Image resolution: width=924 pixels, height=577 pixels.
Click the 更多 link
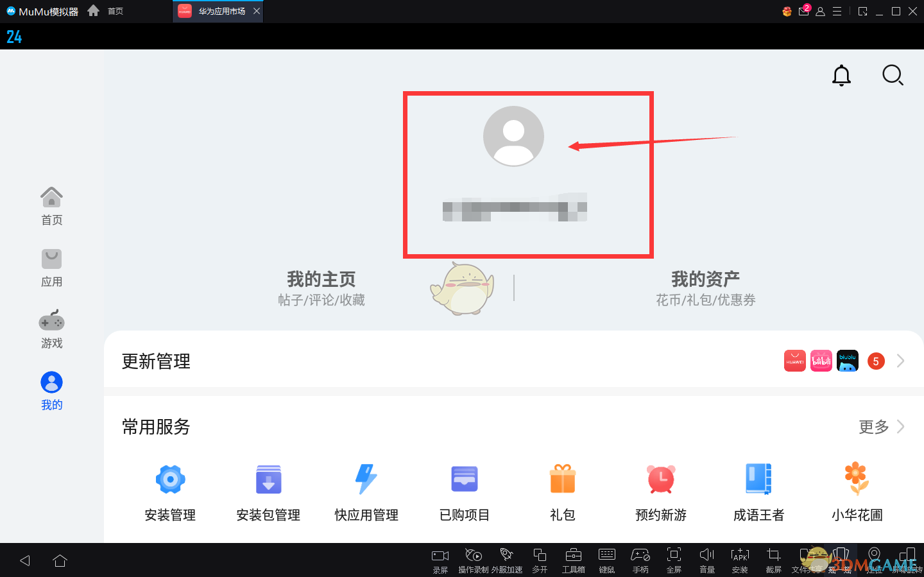pyautogui.click(x=874, y=427)
